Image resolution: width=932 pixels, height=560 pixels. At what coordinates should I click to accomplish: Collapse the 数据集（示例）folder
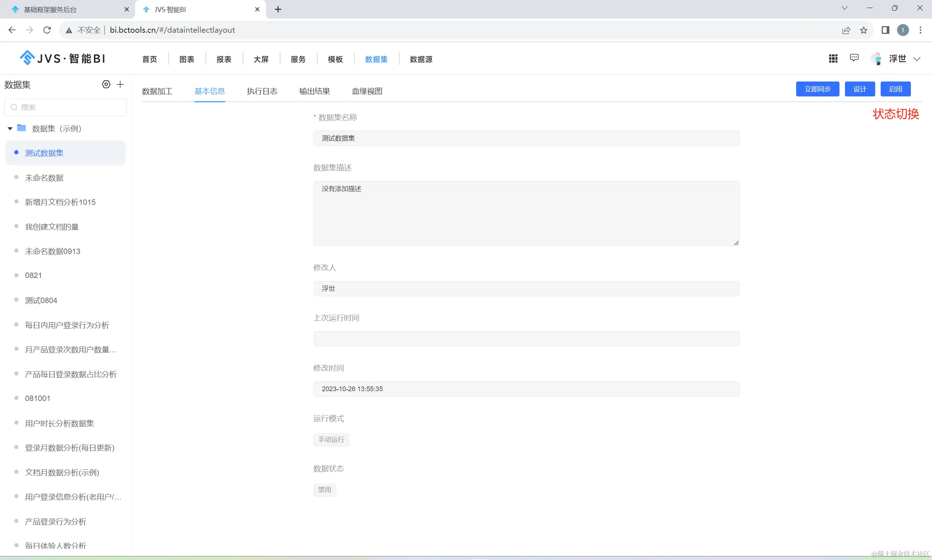[x=10, y=129]
